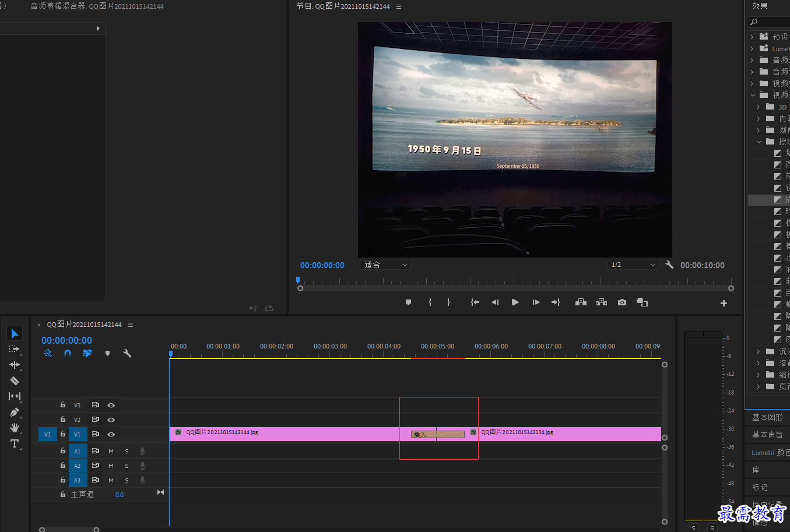Viewport: 790px width, 532px height.
Task: Step back one frame
Action: [x=495, y=302]
